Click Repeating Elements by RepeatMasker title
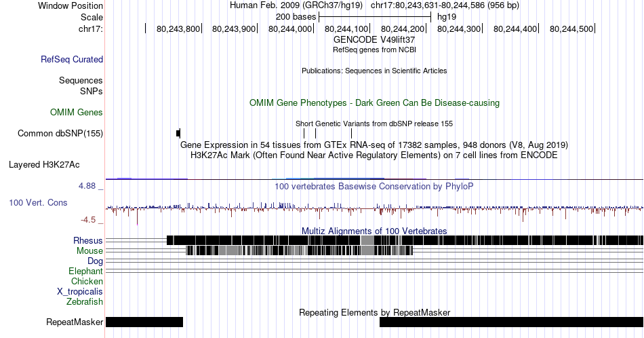 (374, 312)
